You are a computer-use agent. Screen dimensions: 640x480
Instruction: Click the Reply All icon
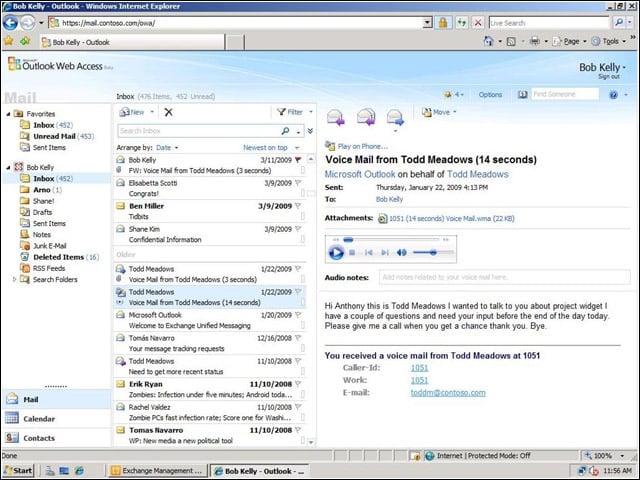click(x=366, y=117)
